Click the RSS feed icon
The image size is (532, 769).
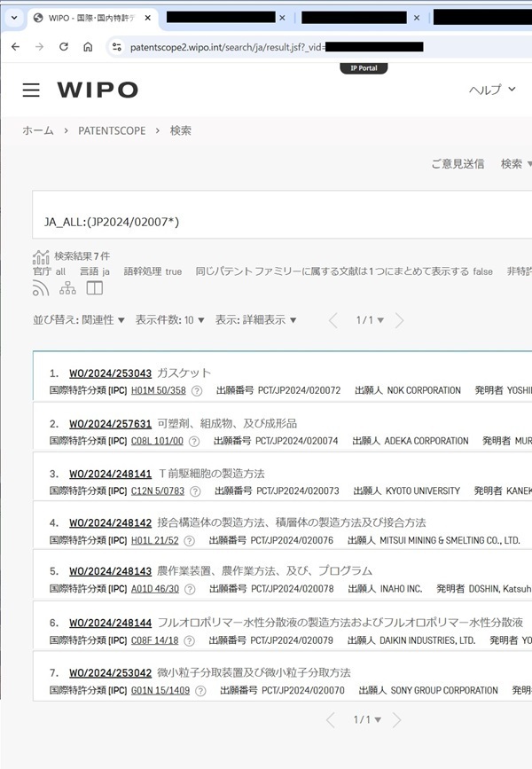(41, 288)
